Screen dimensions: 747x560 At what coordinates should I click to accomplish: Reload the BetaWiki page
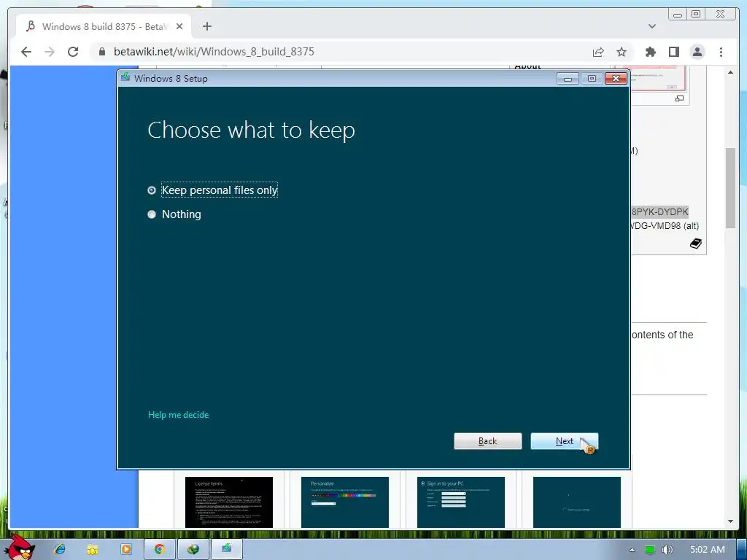click(73, 52)
